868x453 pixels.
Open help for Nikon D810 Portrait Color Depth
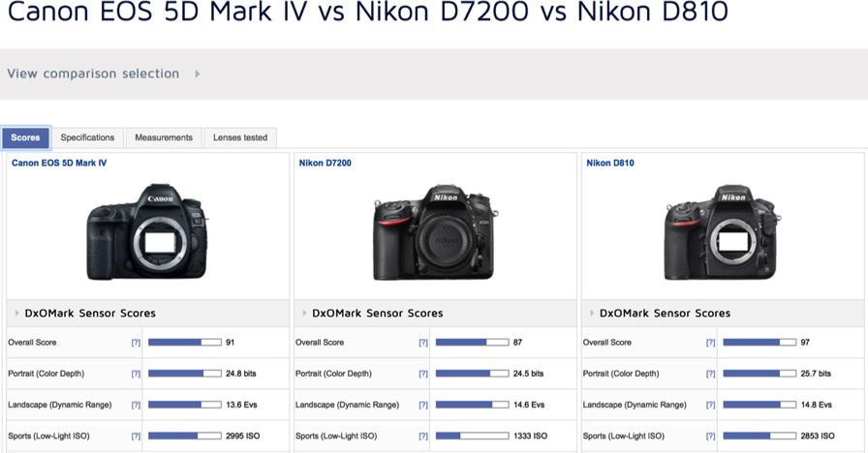(711, 374)
